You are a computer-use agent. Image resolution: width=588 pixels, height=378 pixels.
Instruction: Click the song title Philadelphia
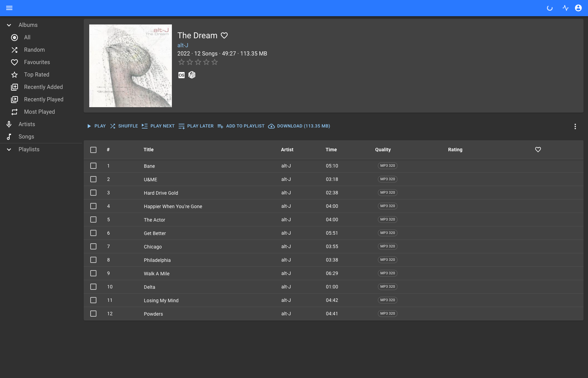157,260
